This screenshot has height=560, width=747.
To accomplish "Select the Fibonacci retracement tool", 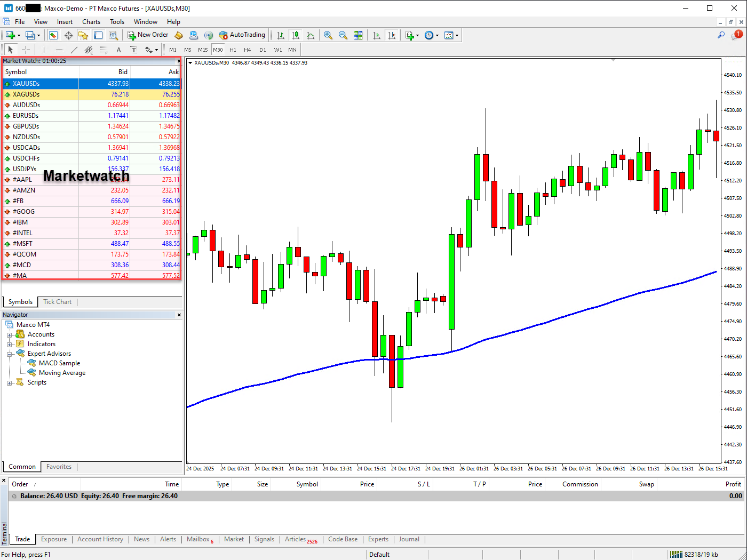I will pos(104,50).
